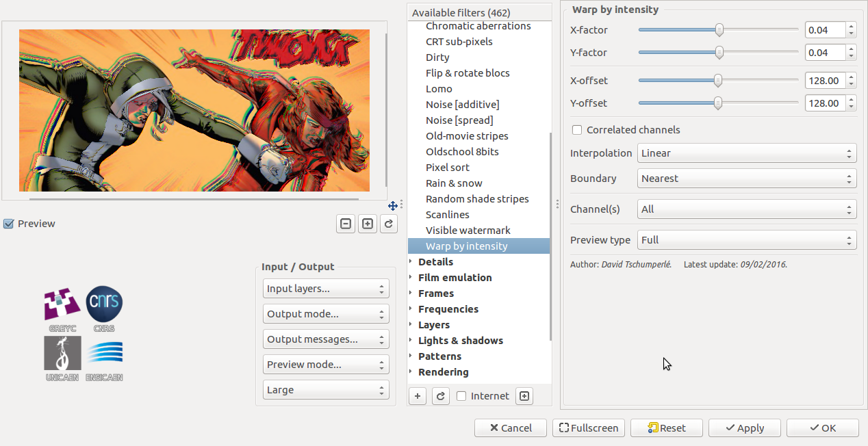Expand all filter folders button
This screenshot has height=446, width=868.
pos(524,395)
